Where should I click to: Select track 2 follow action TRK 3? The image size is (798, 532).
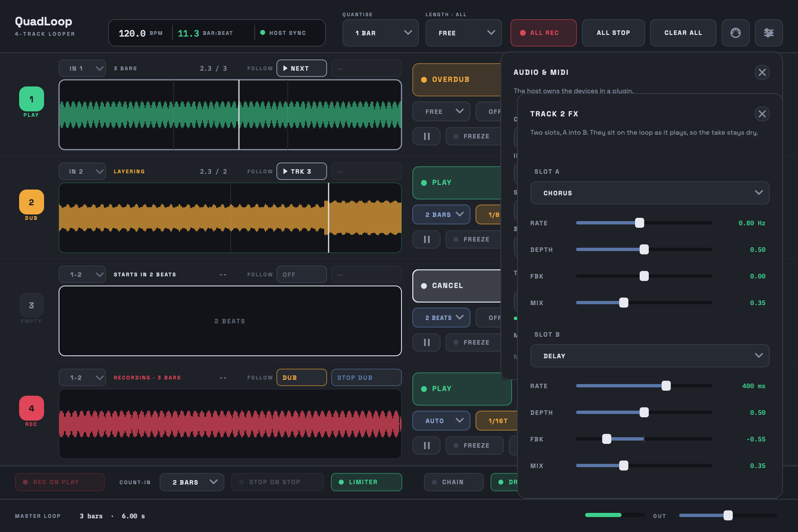point(301,171)
